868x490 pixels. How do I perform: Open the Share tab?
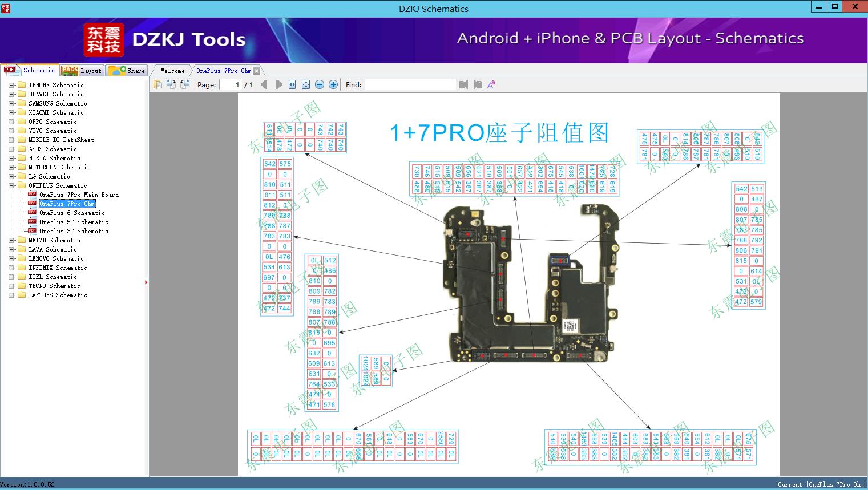127,71
